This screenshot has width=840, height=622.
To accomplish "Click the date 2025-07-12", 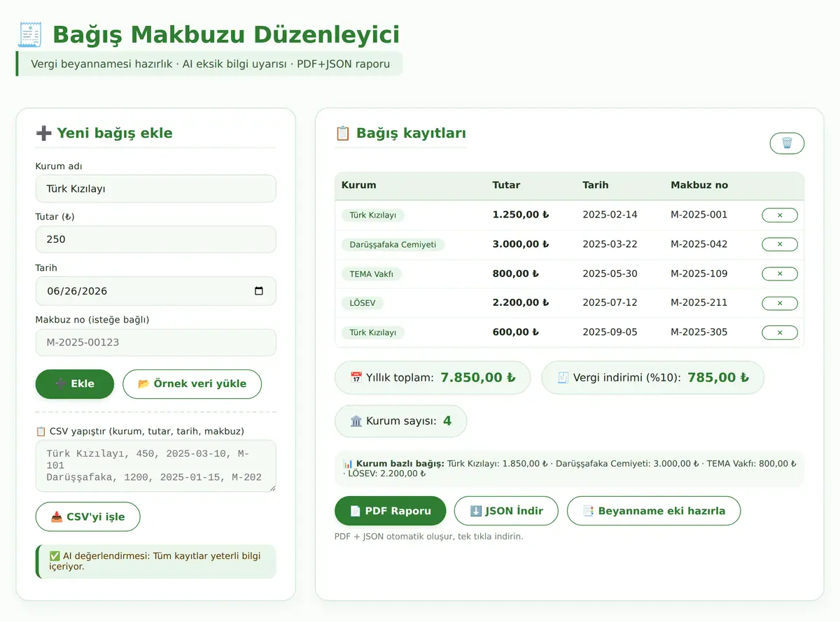I will 610,303.
